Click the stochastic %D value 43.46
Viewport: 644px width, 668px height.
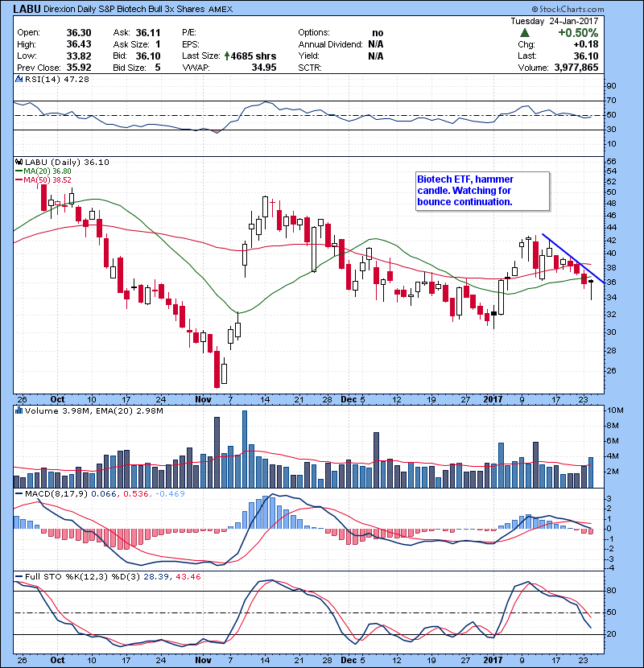[188, 577]
